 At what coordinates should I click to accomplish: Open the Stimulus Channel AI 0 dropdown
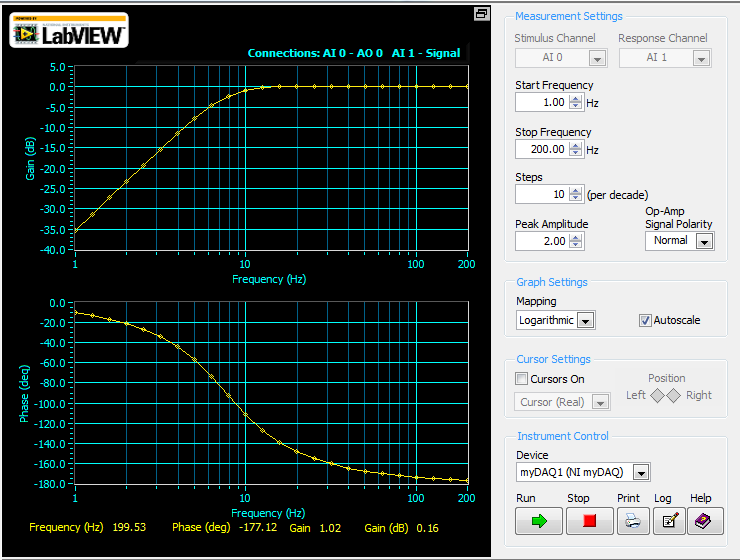(597, 59)
